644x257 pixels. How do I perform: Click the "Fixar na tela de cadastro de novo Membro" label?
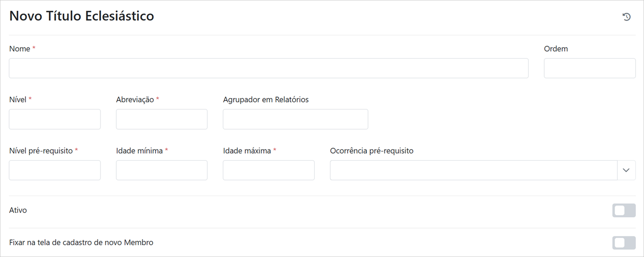(x=81, y=243)
